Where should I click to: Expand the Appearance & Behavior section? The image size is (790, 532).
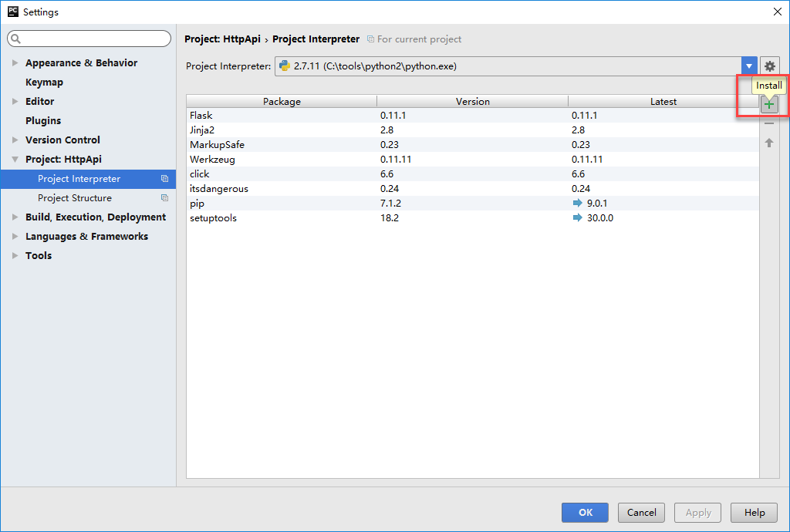[x=15, y=63]
